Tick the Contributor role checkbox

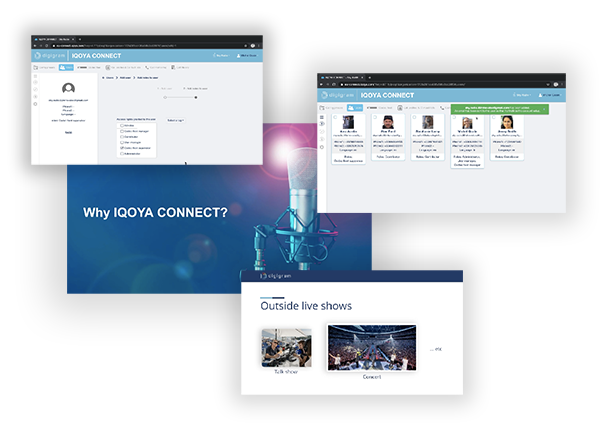pyautogui.click(x=122, y=137)
